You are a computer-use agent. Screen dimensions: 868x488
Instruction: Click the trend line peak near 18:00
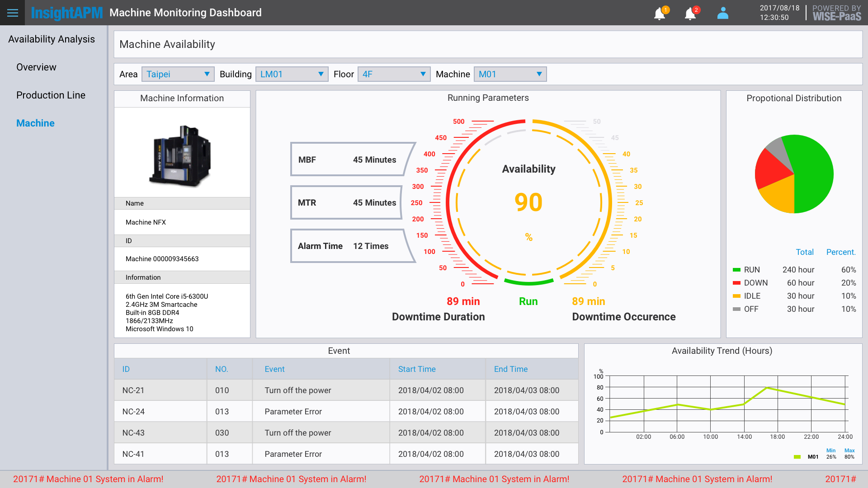[767, 388]
